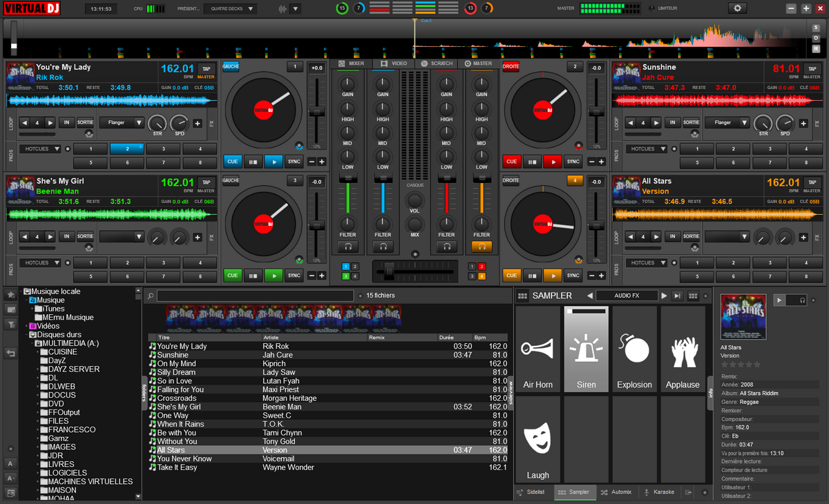Click the Musique local folder icon
This screenshot has width=829, height=504.
coord(27,291)
